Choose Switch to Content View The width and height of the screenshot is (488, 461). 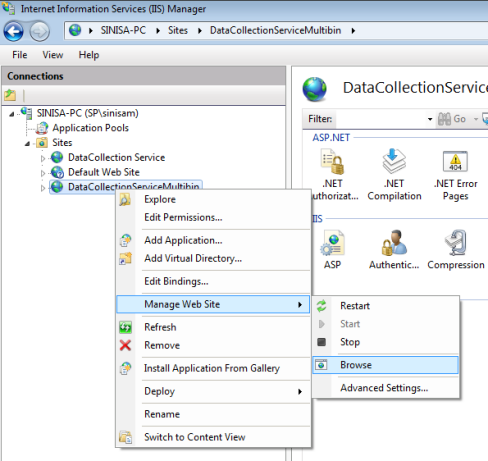[213, 437]
